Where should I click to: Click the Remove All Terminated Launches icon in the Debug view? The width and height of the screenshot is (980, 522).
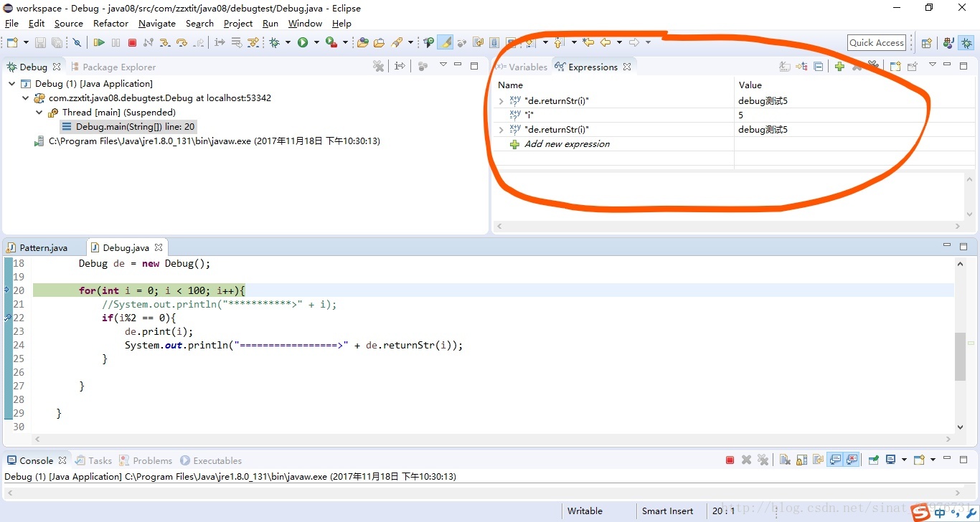coord(378,66)
